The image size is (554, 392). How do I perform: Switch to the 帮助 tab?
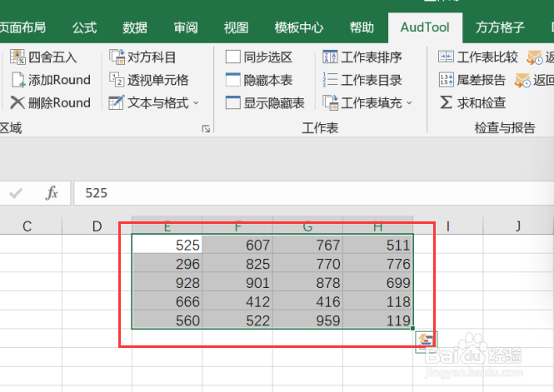click(362, 27)
